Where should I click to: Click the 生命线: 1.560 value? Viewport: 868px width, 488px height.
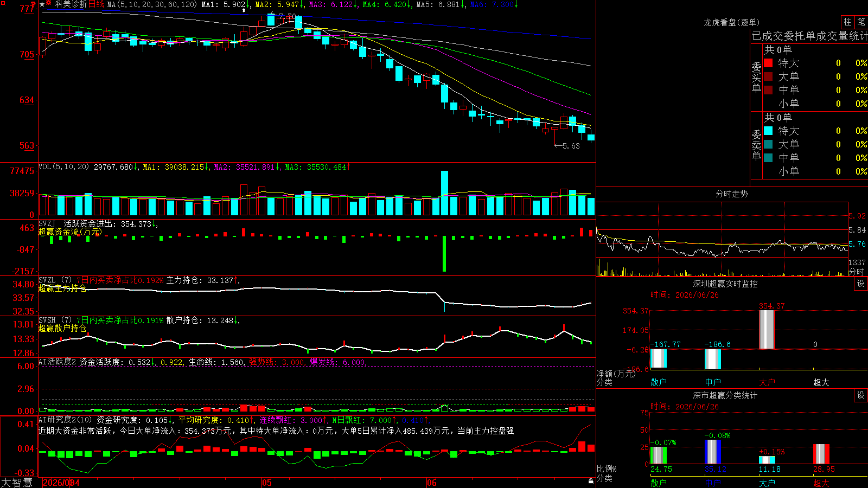click(x=216, y=362)
